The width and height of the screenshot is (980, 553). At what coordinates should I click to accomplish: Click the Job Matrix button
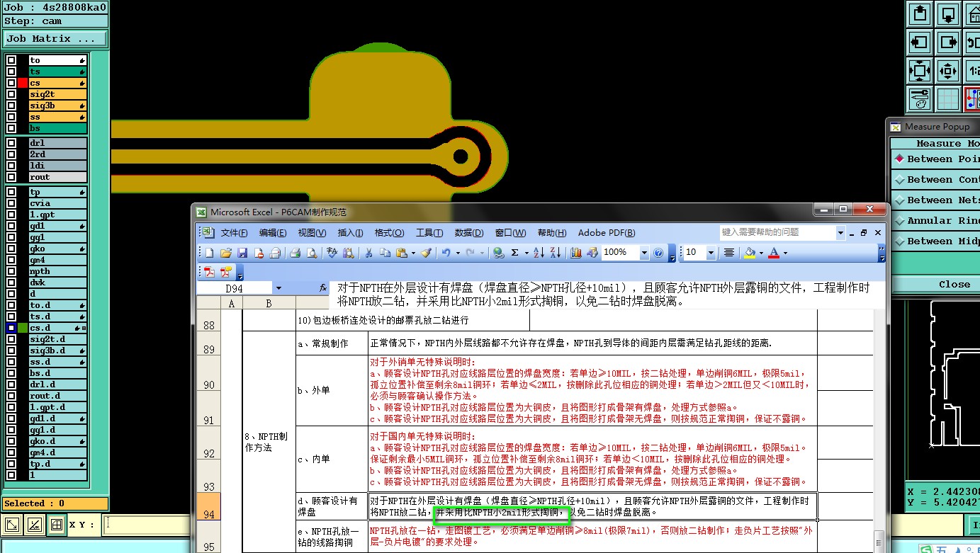tap(55, 39)
